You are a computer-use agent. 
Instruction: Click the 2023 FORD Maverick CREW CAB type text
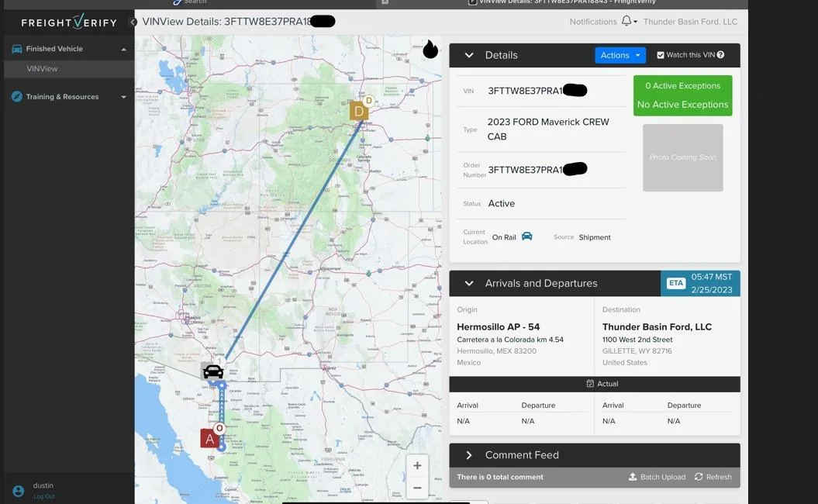[x=547, y=129]
